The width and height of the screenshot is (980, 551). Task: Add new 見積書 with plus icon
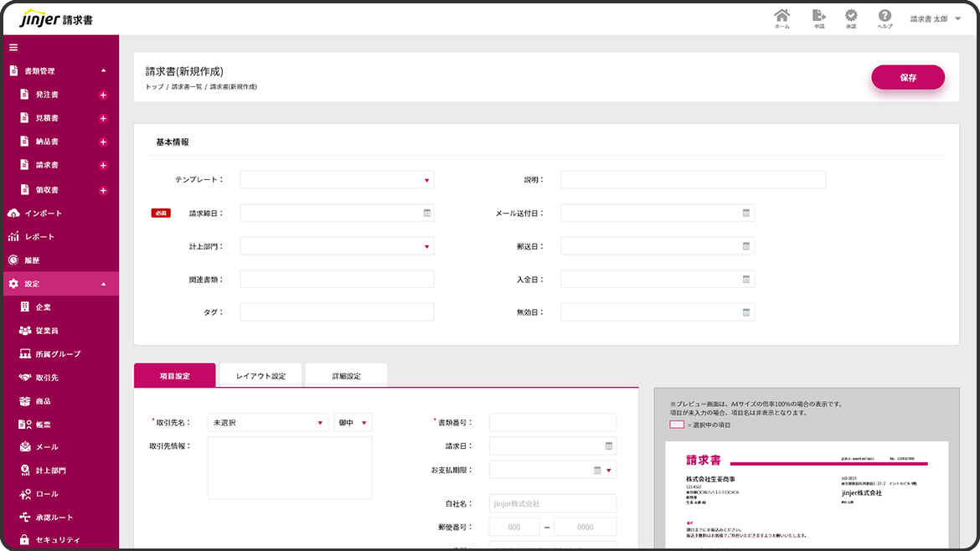tap(104, 119)
